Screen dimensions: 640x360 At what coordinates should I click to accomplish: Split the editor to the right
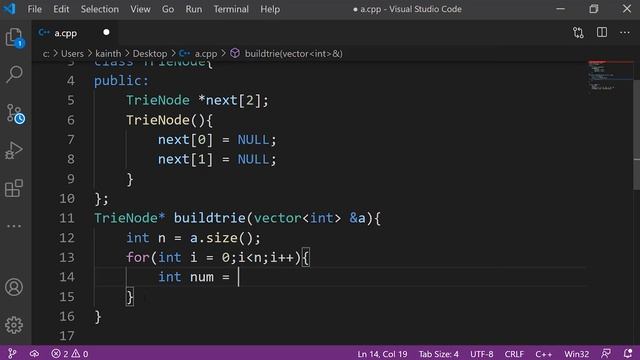[x=602, y=32]
